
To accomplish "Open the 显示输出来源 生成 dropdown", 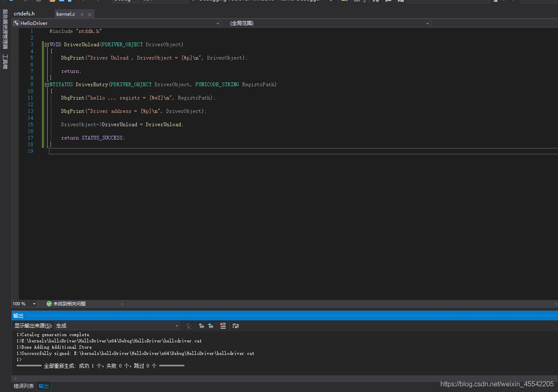I will click(x=118, y=326).
